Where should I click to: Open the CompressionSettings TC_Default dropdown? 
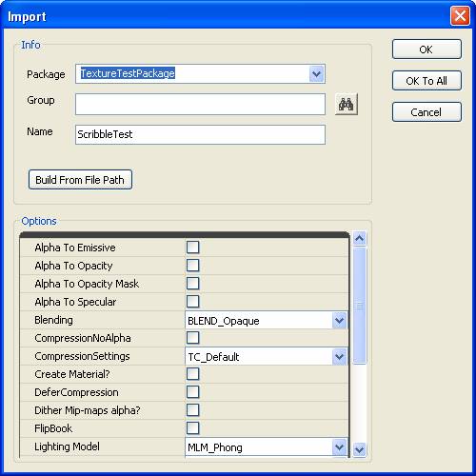pos(339,357)
